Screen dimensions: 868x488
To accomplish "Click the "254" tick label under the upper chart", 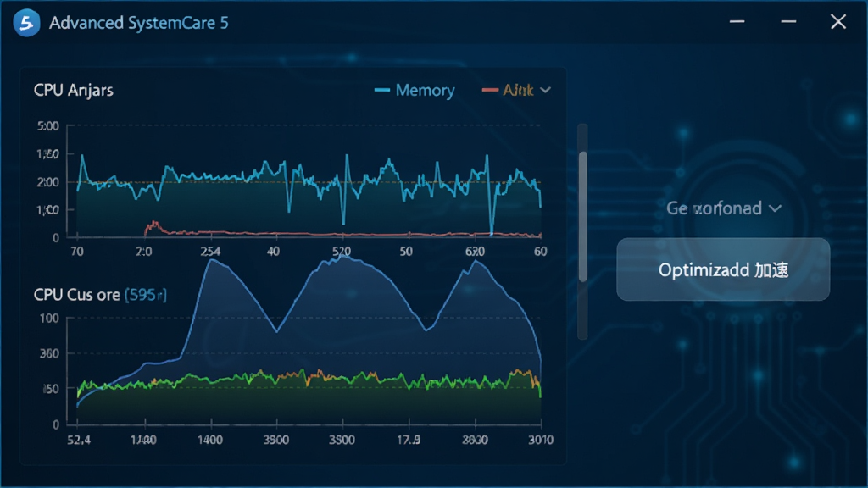I will coord(210,252).
